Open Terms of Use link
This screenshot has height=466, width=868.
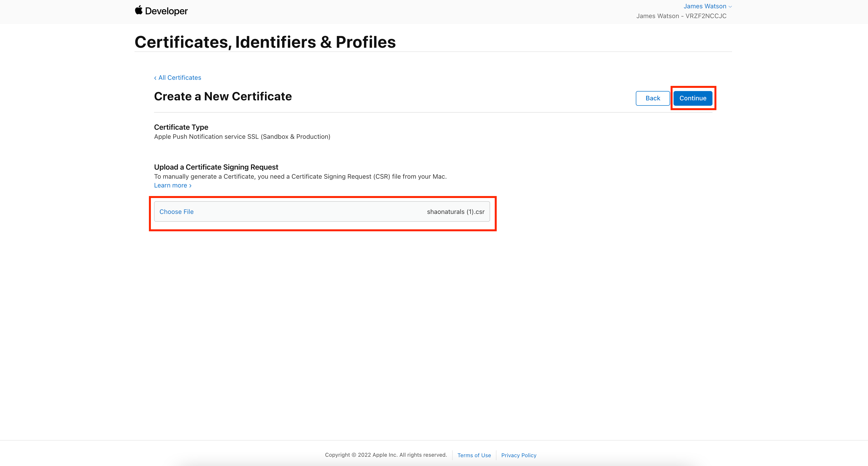coord(474,455)
